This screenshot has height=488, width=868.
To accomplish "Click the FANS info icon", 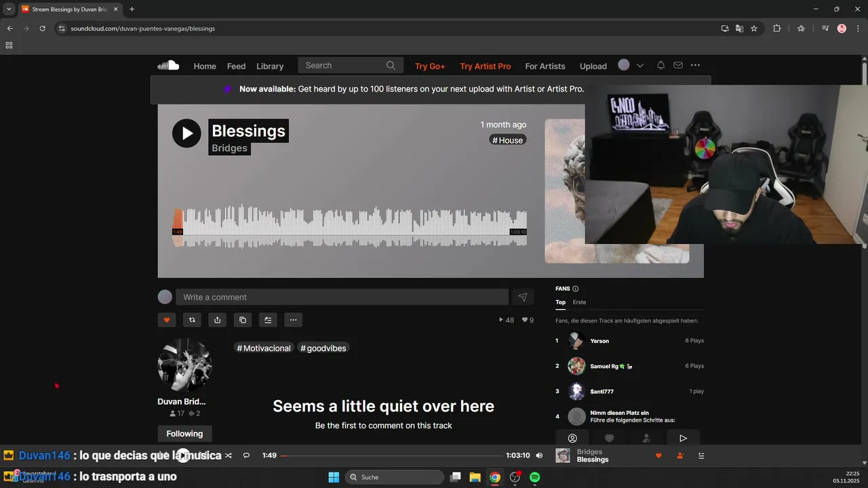I will click(x=576, y=289).
